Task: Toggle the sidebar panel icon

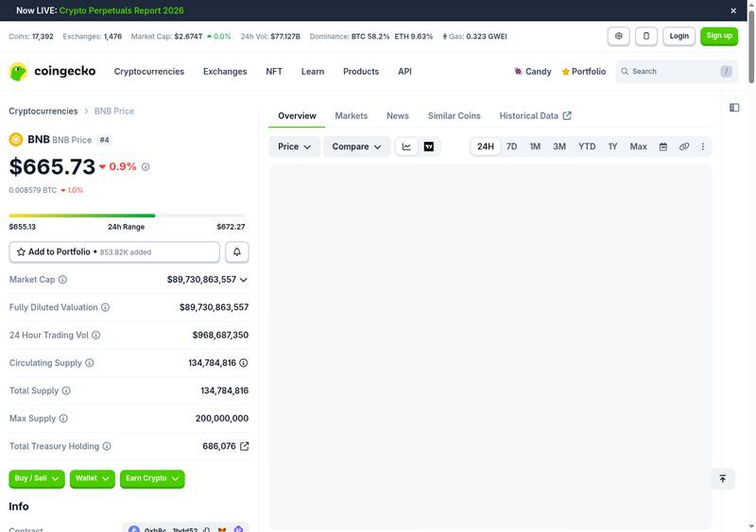Action: [x=734, y=108]
